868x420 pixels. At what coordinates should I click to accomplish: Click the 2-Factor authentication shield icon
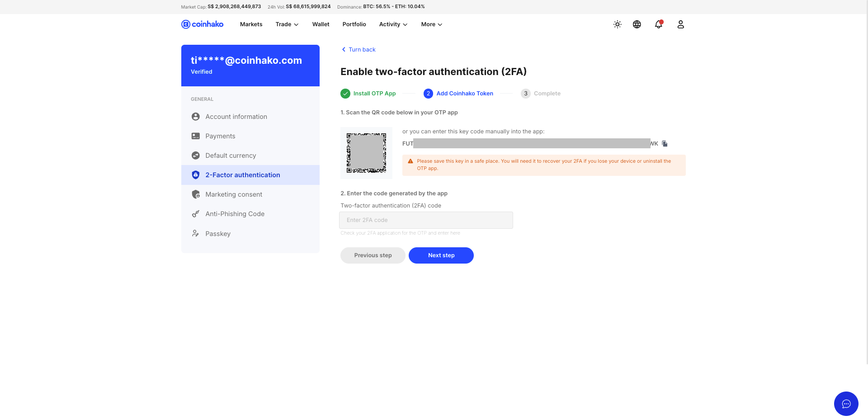point(196,175)
